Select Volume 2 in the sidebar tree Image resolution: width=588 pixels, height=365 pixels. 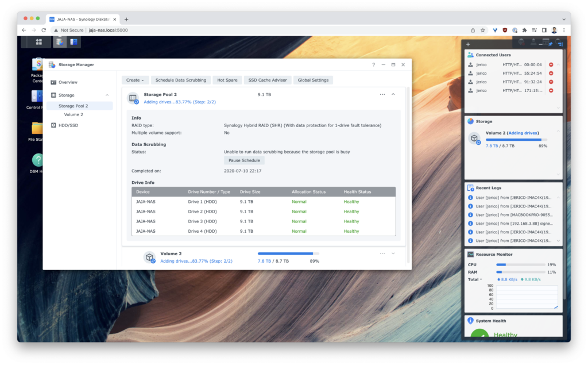(x=73, y=114)
